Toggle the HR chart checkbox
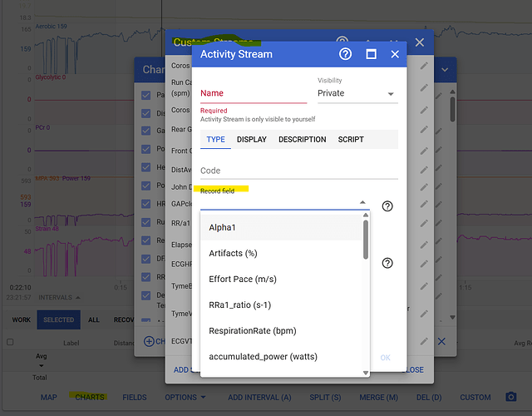 [146, 204]
